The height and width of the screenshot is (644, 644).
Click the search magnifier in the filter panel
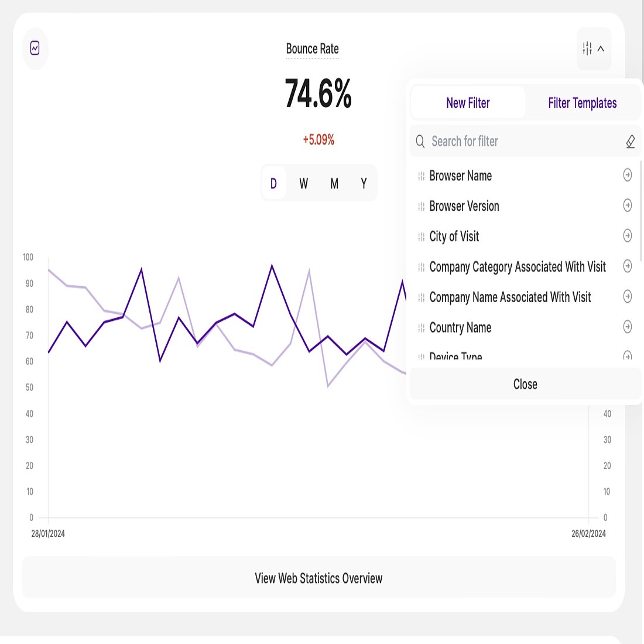click(420, 141)
